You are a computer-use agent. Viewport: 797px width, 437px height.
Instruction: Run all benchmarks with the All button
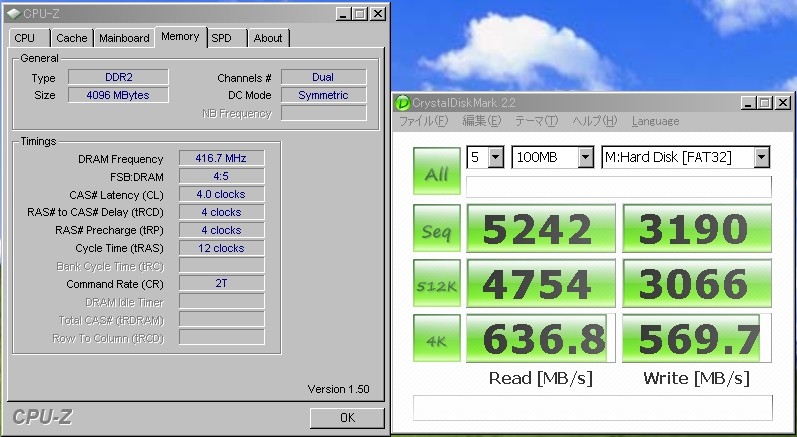[437, 171]
